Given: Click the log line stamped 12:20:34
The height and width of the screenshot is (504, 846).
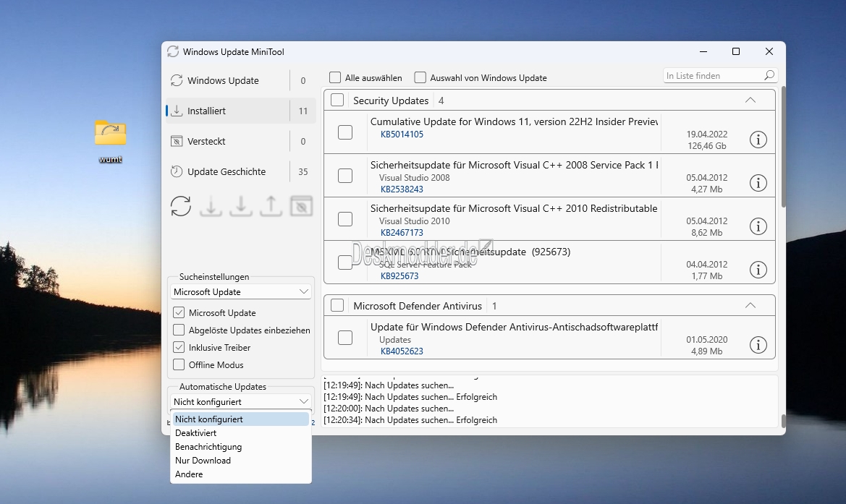Looking at the screenshot, I should point(410,420).
